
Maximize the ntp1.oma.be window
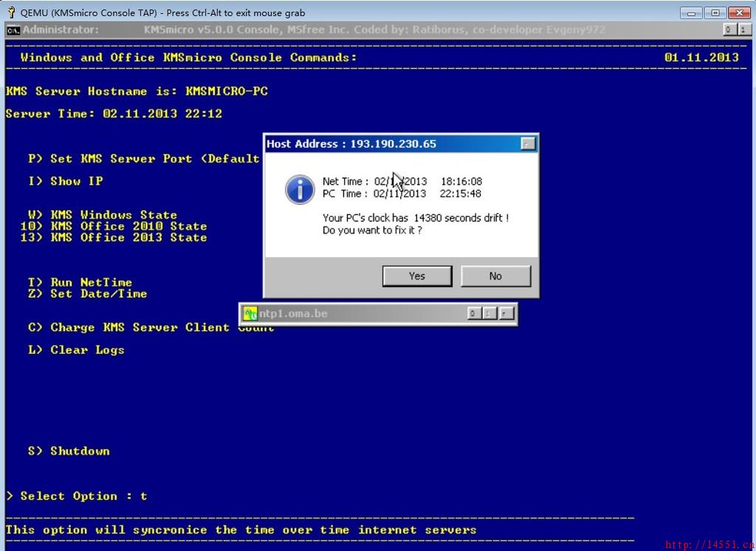coord(489,314)
